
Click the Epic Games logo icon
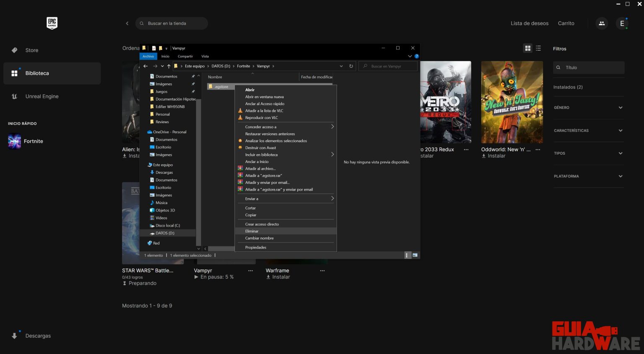click(x=52, y=23)
